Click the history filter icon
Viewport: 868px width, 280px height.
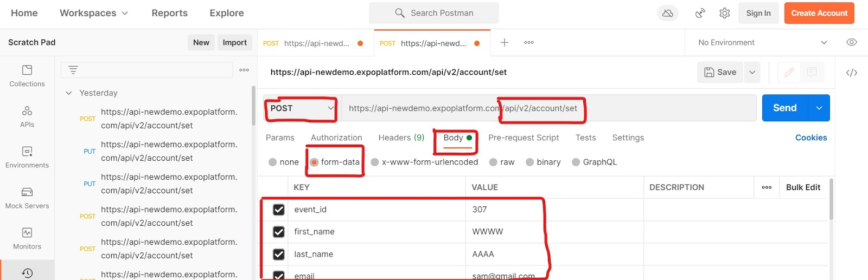coord(73,70)
